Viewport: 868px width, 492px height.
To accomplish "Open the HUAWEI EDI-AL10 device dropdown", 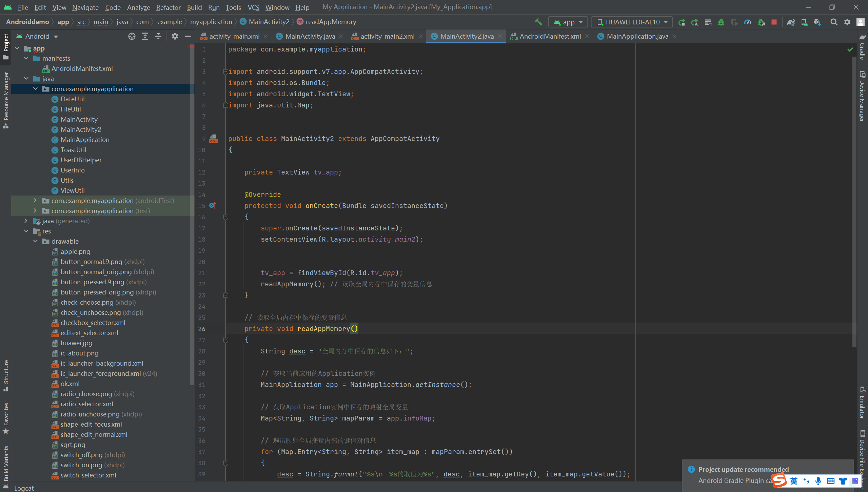I will (632, 22).
